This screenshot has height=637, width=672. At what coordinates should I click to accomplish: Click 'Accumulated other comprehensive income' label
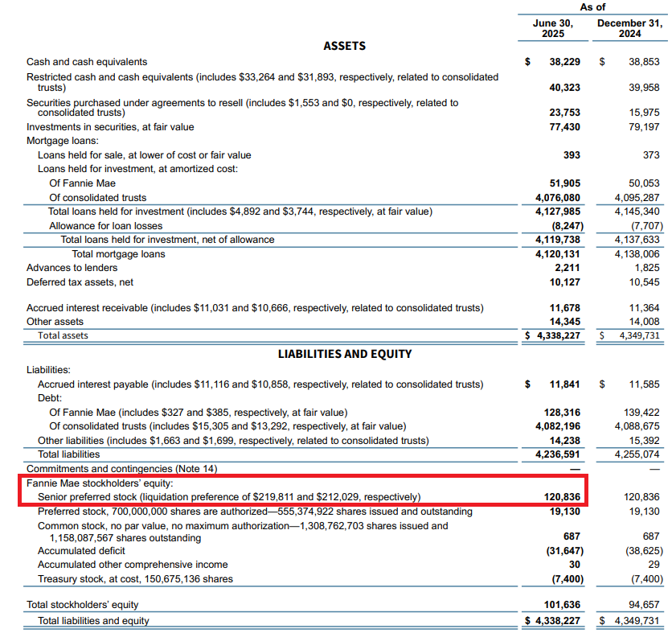(133, 565)
